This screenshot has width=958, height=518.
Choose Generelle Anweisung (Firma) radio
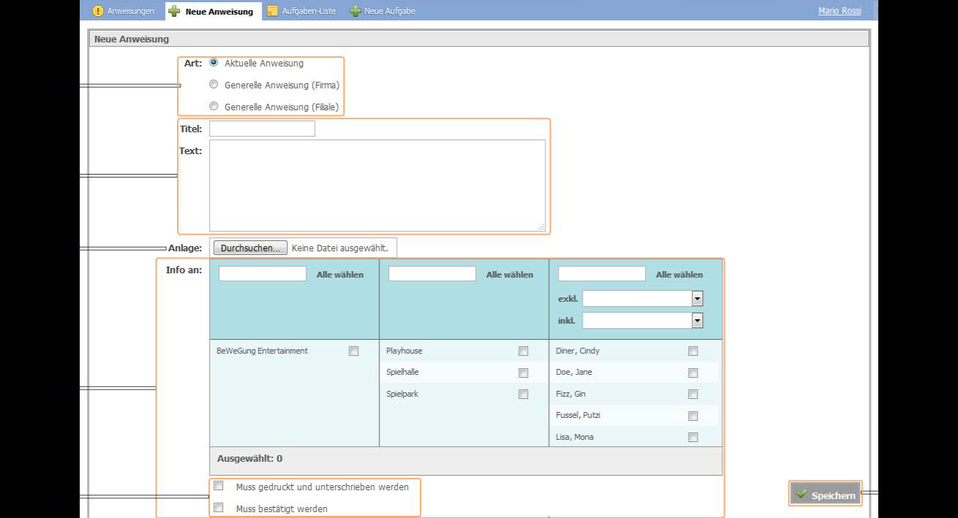pos(213,84)
